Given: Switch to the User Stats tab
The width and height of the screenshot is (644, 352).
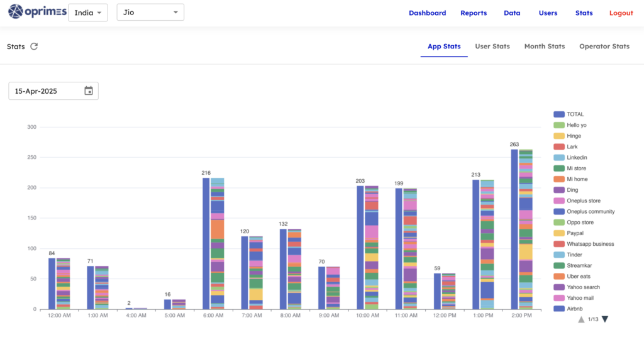Looking at the screenshot, I should point(492,47).
